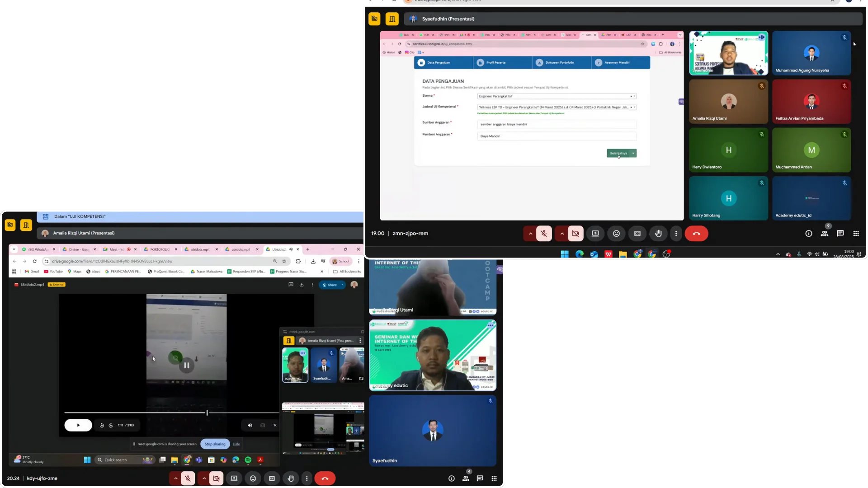
Task: Click forward 10 seconds icon in video
Action: pos(111,425)
